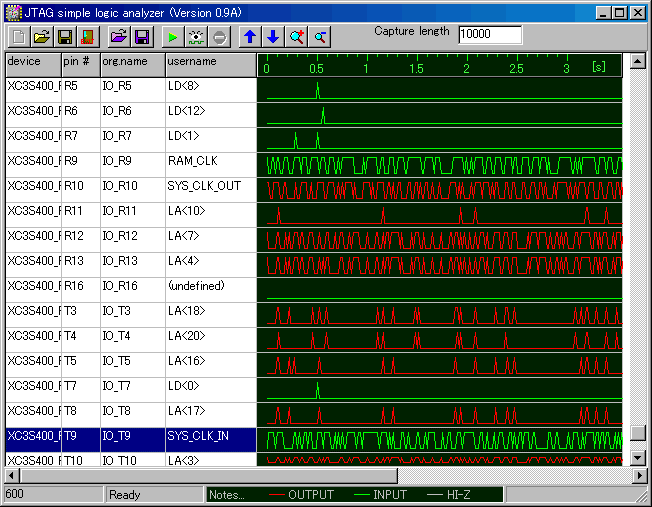
Task: Click the Capture length input field
Action: coord(489,35)
